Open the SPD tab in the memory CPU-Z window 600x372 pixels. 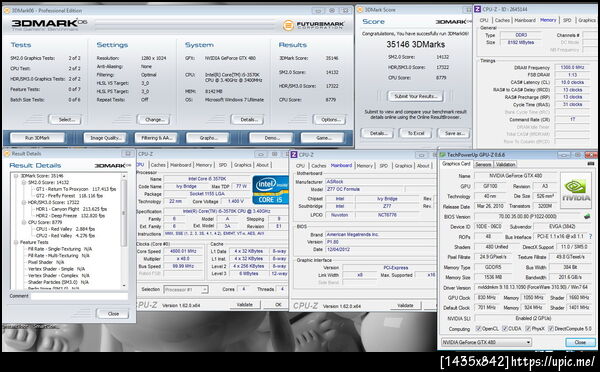pos(567,20)
